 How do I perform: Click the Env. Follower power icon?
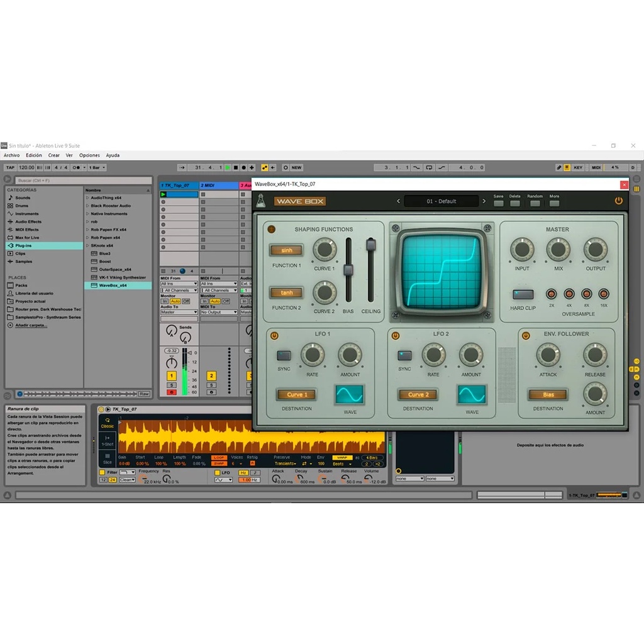(x=526, y=336)
